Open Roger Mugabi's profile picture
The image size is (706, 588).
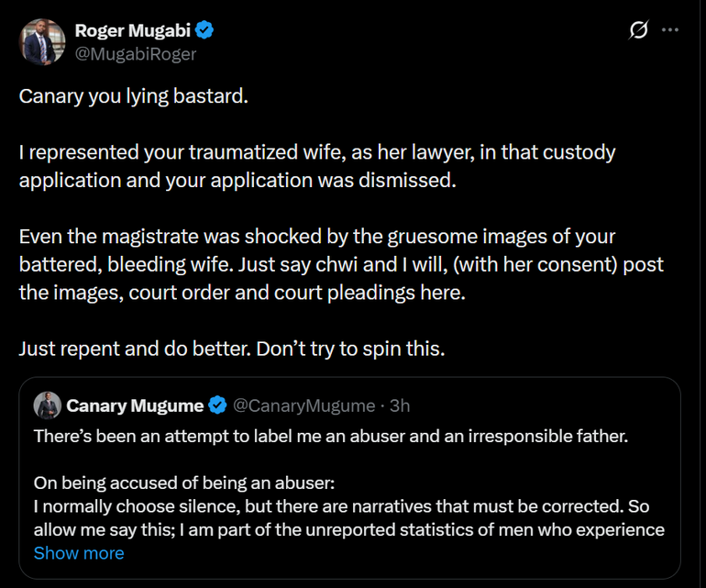tap(42, 41)
